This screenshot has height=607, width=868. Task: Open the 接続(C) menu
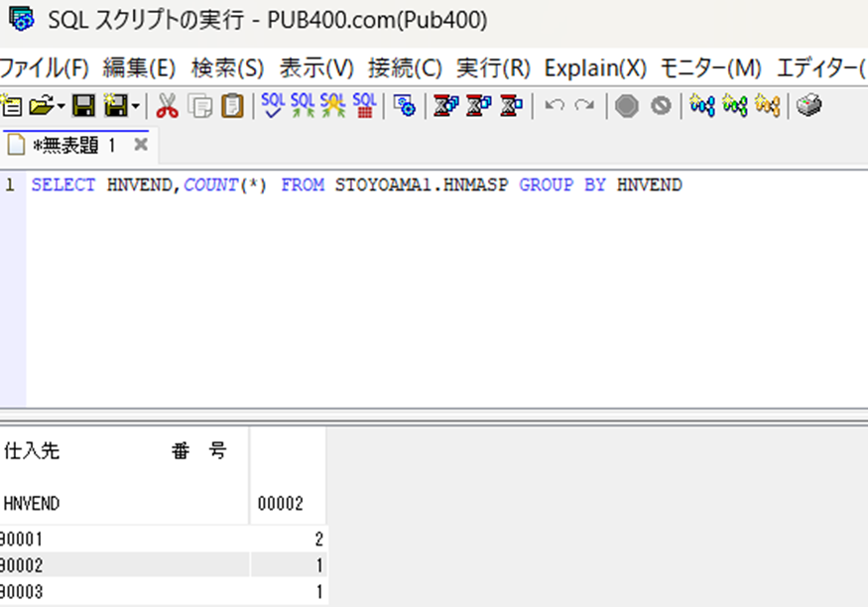tap(405, 68)
